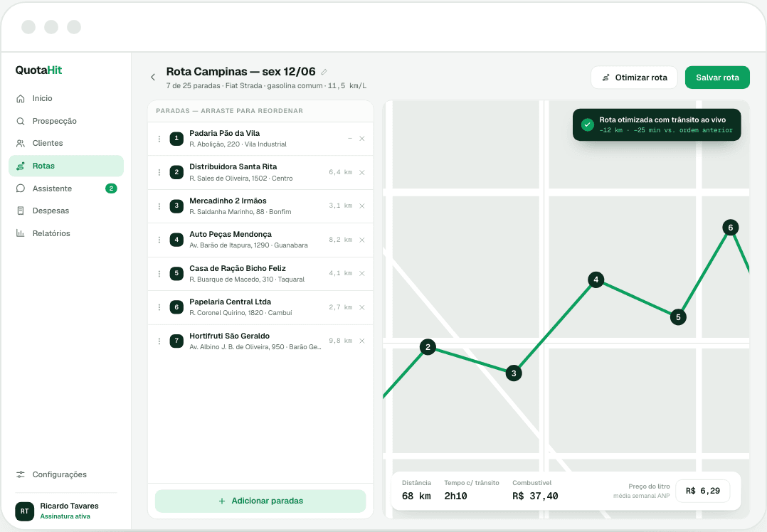Select map marker 6
Viewport: 767px width, 532px height.
coord(730,228)
